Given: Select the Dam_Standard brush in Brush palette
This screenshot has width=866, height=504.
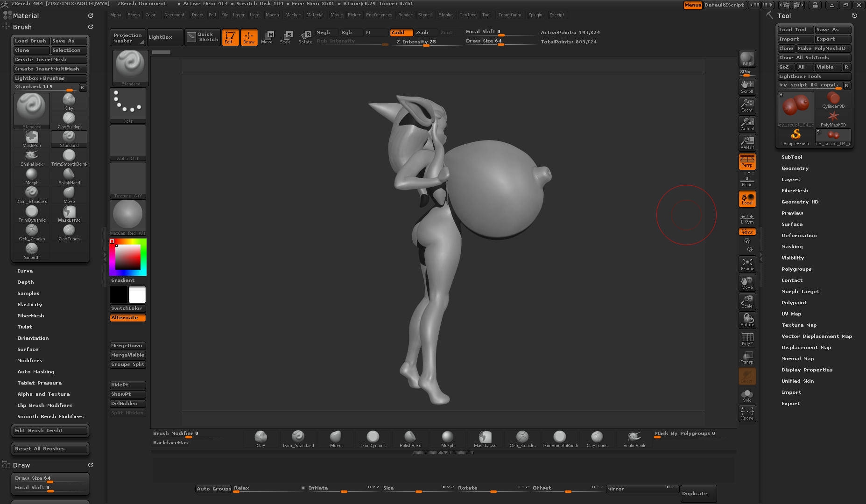Looking at the screenshot, I should click(x=32, y=195).
